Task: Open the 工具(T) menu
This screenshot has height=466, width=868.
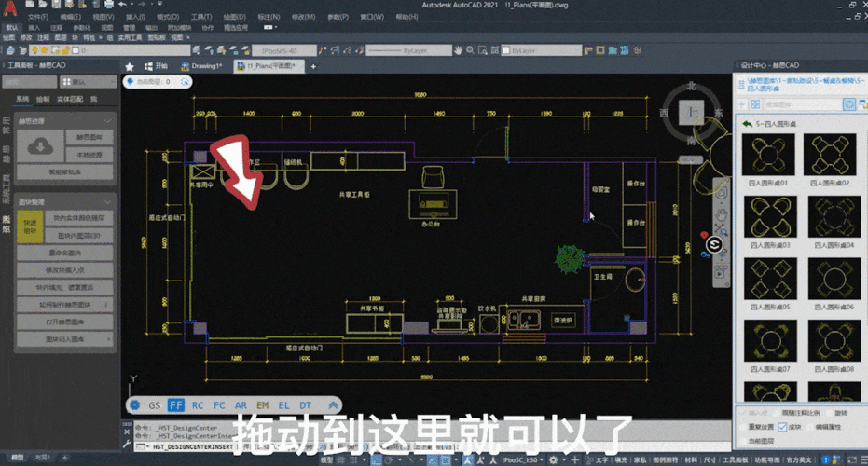Action: point(201,17)
